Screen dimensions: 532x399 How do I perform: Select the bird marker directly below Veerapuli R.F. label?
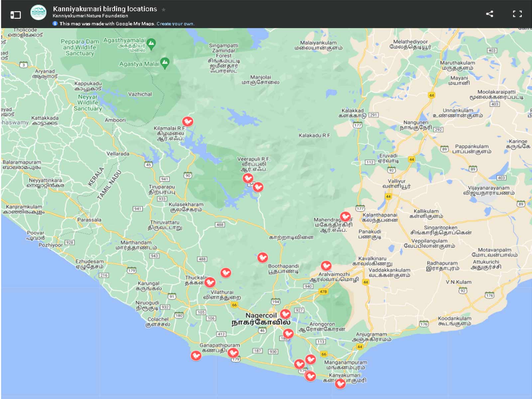coord(248,179)
